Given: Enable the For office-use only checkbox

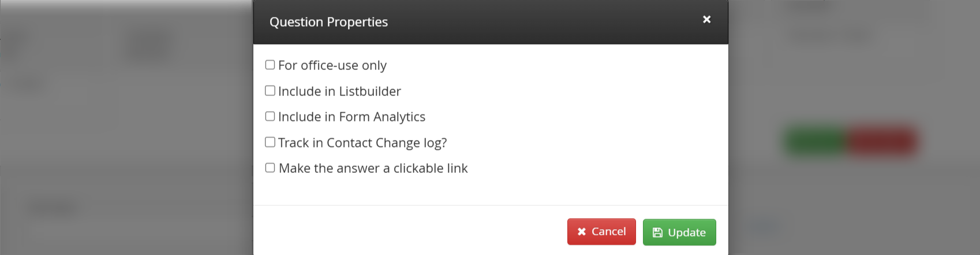Looking at the screenshot, I should (270, 65).
